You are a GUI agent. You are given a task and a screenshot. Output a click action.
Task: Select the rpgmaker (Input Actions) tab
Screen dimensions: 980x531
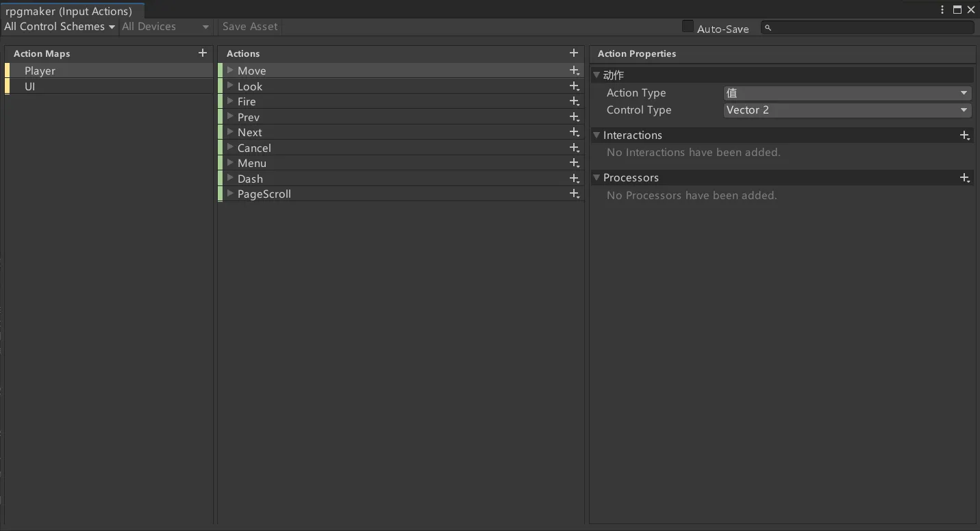tap(69, 11)
